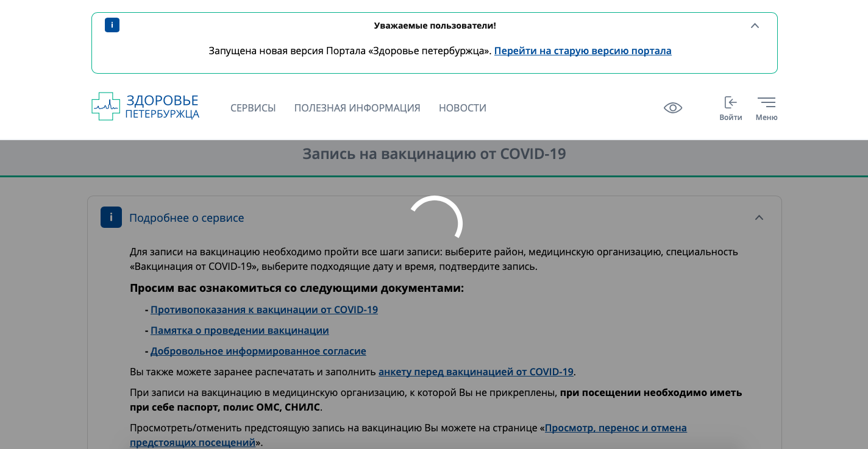Open Противопоказания к вакцинации от COVID-19 link
The image size is (868, 449).
pyautogui.click(x=264, y=309)
